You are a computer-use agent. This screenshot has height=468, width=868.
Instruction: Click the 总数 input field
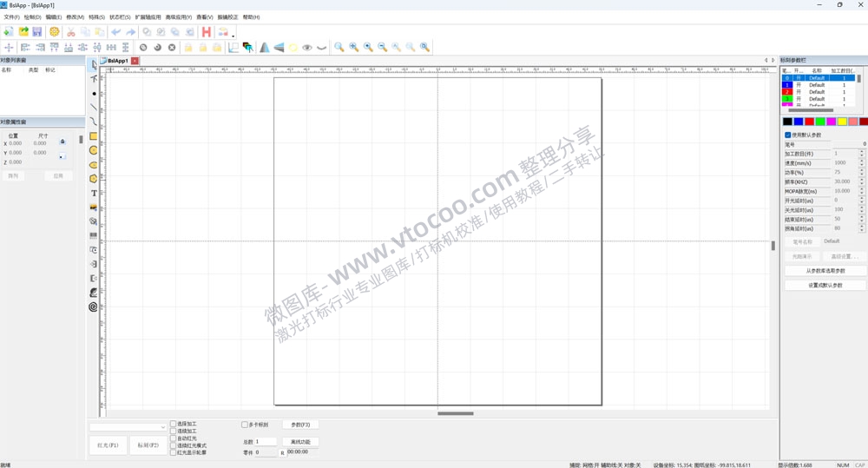[266, 441]
